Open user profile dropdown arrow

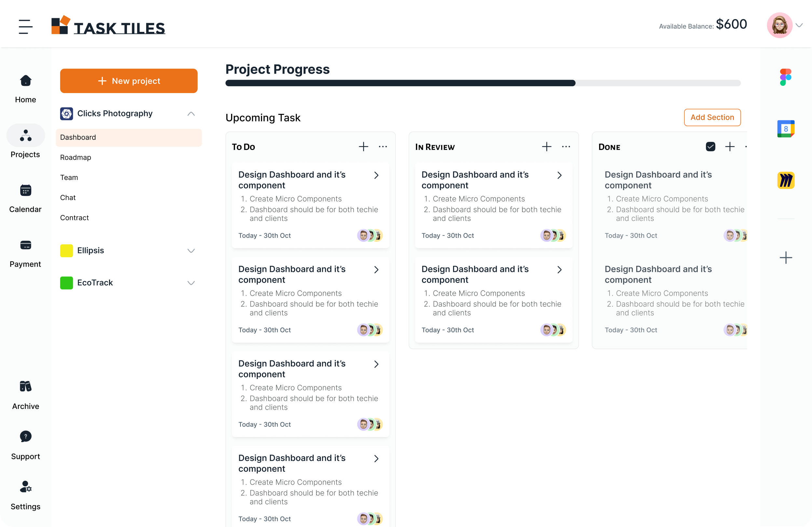pyautogui.click(x=799, y=25)
